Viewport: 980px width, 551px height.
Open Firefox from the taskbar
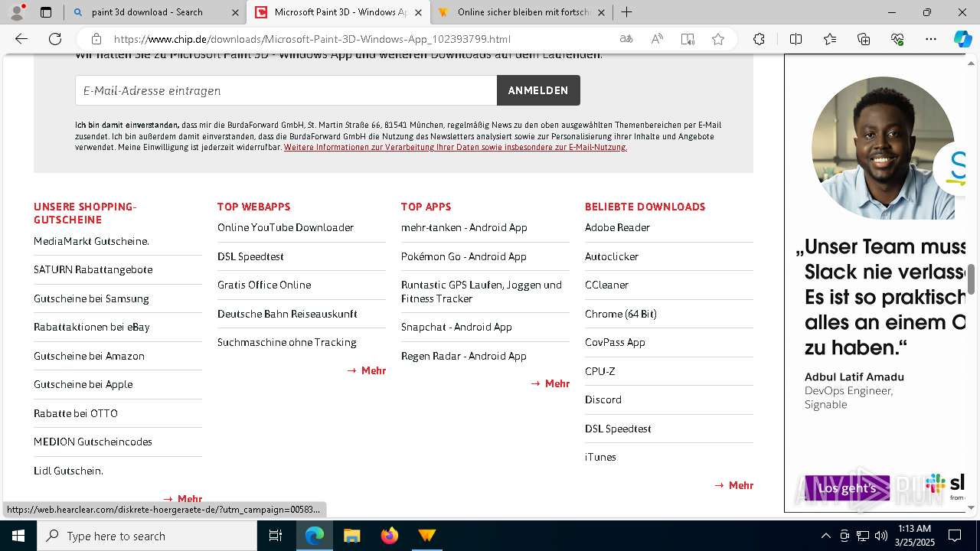click(x=389, y=536)
